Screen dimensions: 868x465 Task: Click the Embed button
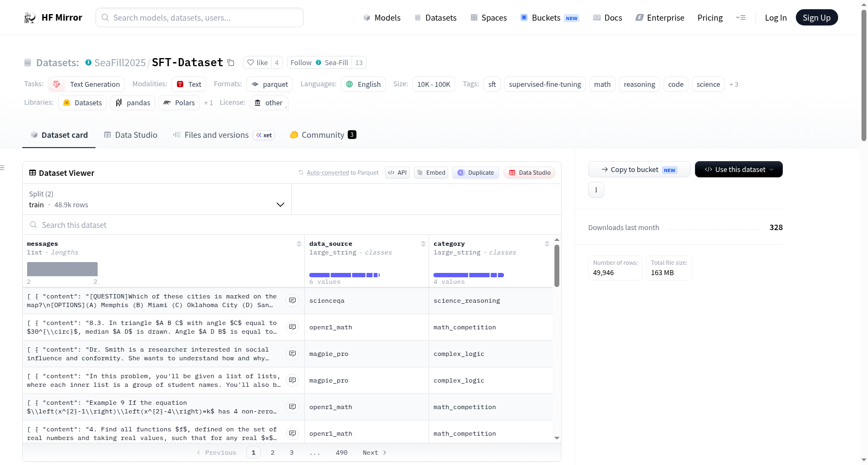[431, 173]
